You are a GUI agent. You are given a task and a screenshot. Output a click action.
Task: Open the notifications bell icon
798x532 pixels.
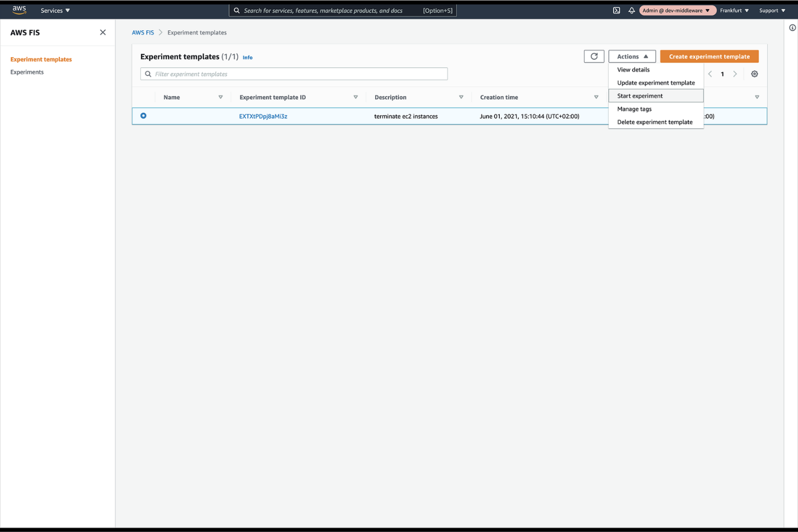[x=631, y=10]
